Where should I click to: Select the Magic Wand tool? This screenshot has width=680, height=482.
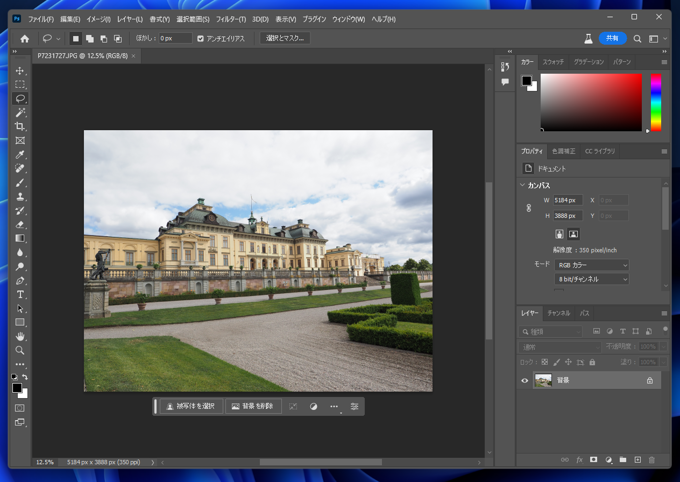coord(20,113)
